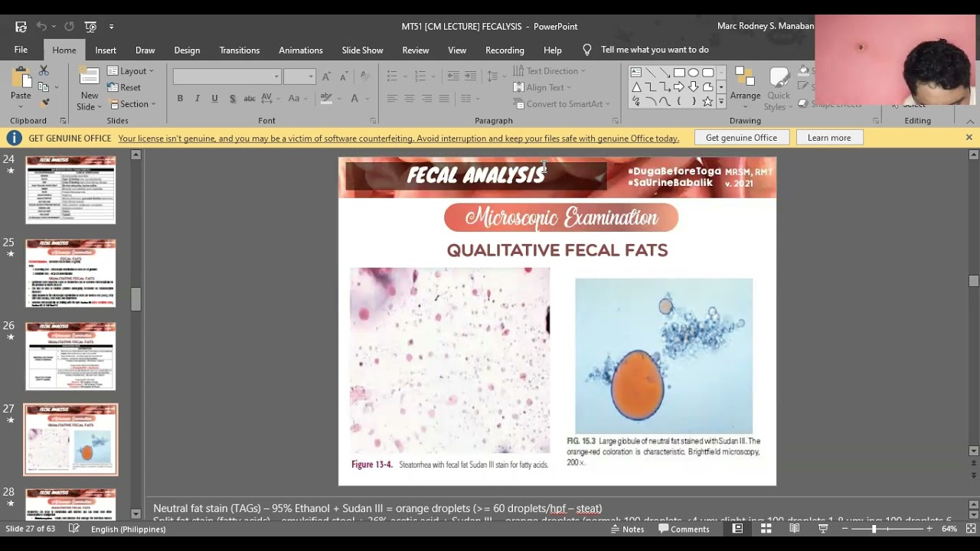Collapse the ribbon with the chevron
The image size is (980, 551).
coord(970,121)
